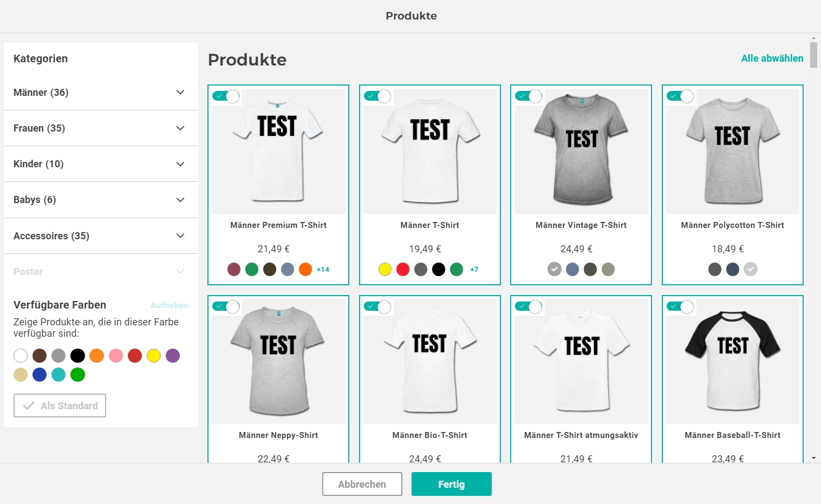The width and height of the screenshot is (821, 504).
Task: Show +14 more colors for Premium T-Shirt
Action: tap(323, 269)
